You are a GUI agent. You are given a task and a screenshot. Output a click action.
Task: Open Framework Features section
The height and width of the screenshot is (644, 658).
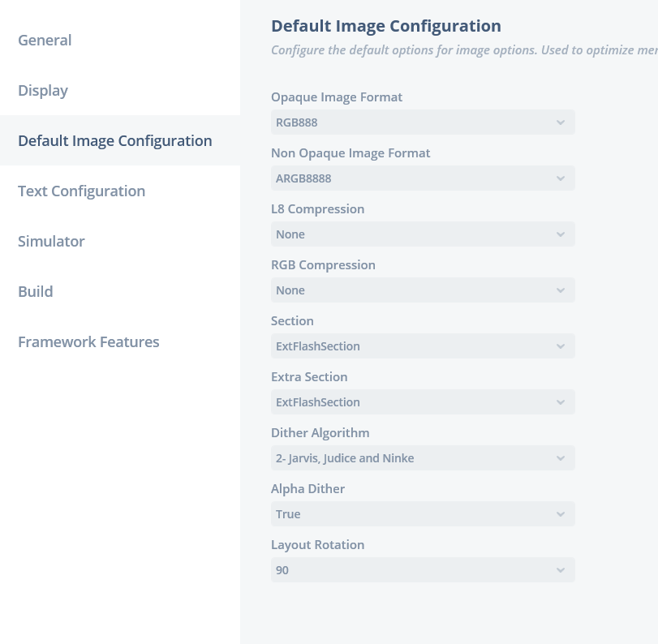pos(88,342)
